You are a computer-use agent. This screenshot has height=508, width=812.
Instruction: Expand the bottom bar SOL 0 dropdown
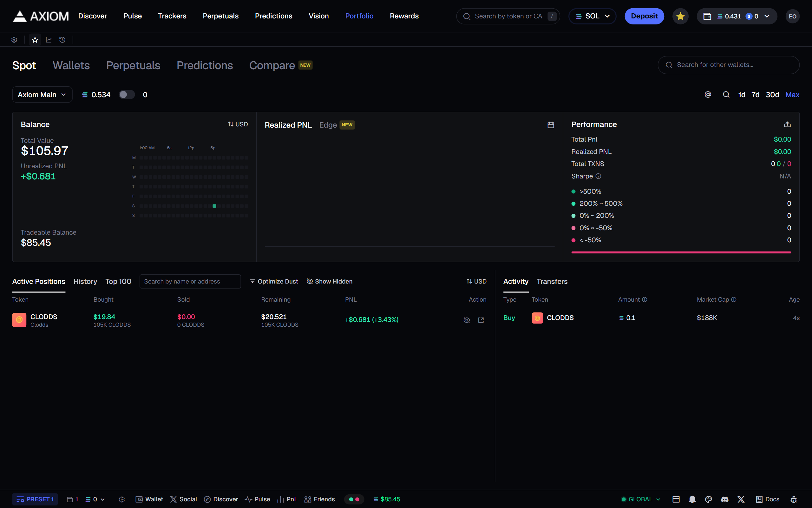pyautogui.click(x=95, y=499)
